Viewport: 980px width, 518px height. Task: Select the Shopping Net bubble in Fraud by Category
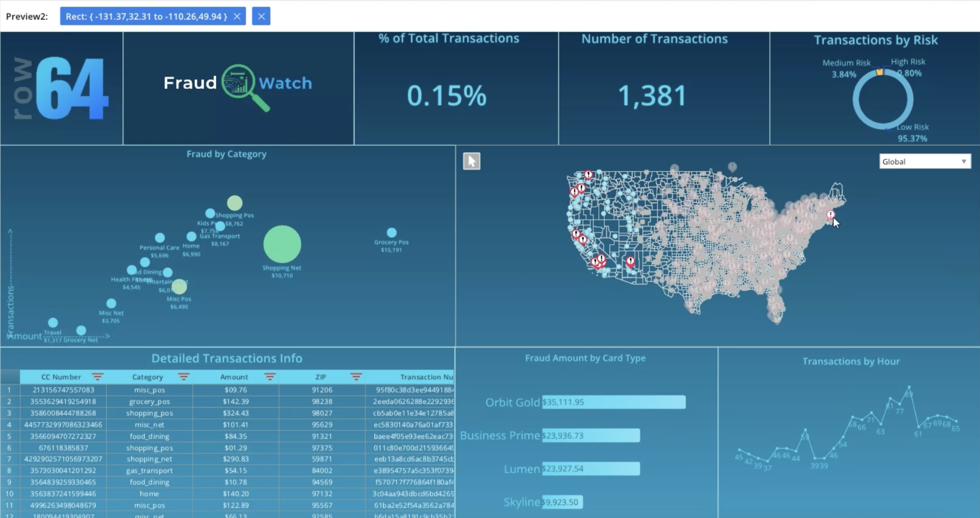pos(282,244)
